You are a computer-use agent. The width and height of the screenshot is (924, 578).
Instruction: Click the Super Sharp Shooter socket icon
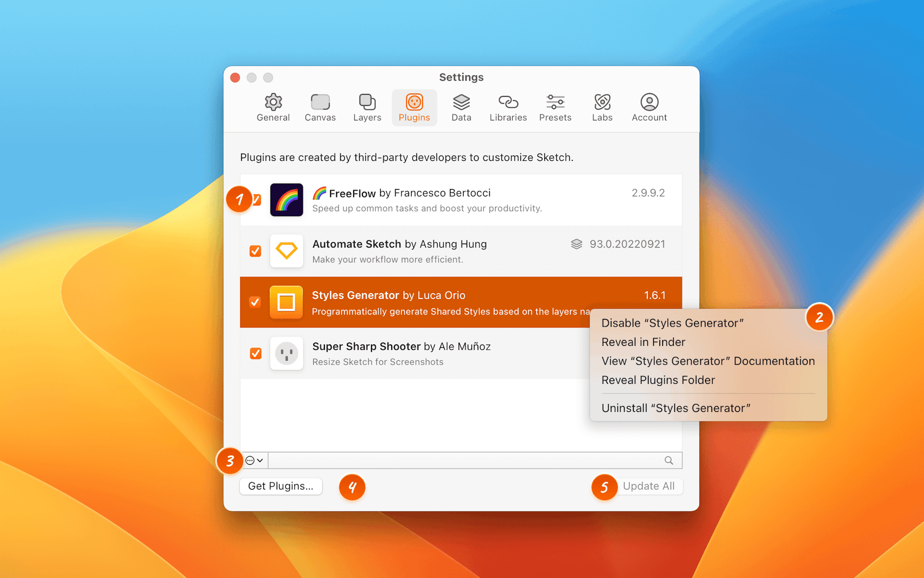tap(286, 354)
